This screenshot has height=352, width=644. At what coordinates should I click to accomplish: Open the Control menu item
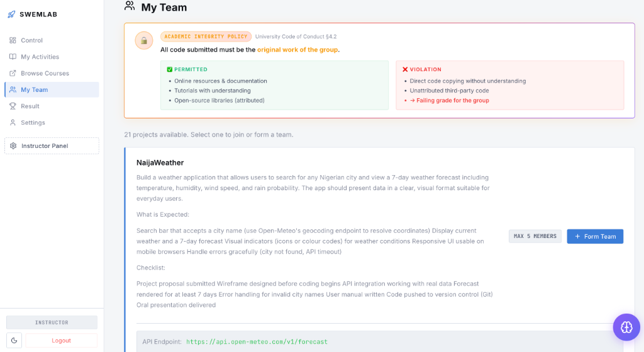(52, 40)
